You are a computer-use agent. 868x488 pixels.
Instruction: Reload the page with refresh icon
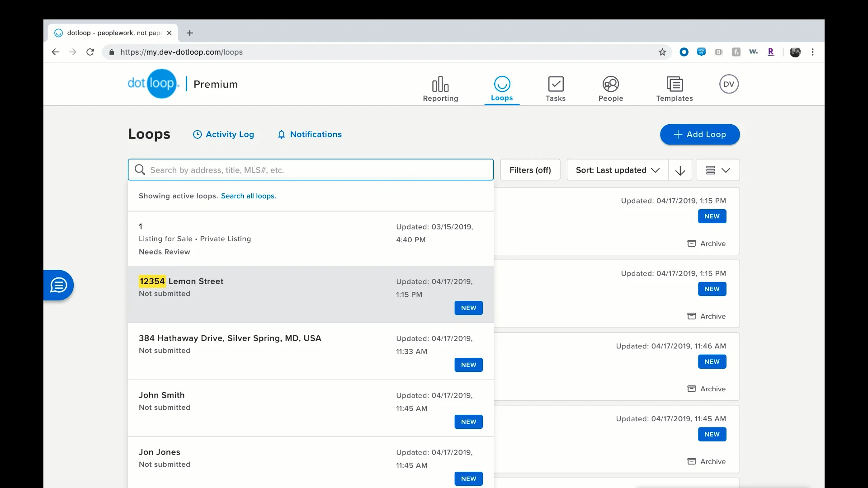coord(90,52)
